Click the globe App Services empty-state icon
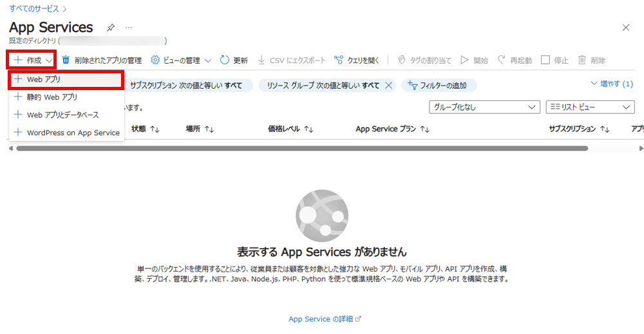This screenshot has height=334, width=644. pos(322,216)
